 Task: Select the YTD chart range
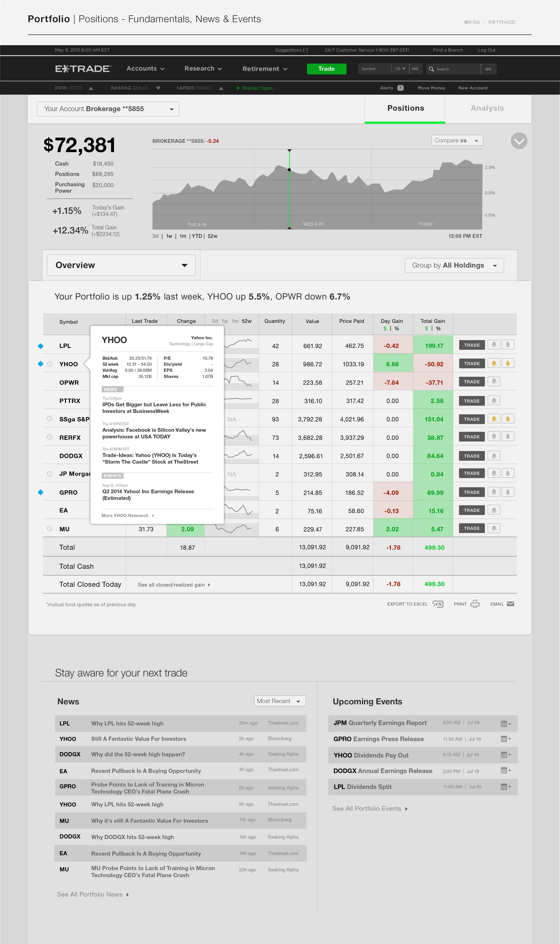[197, 236]
